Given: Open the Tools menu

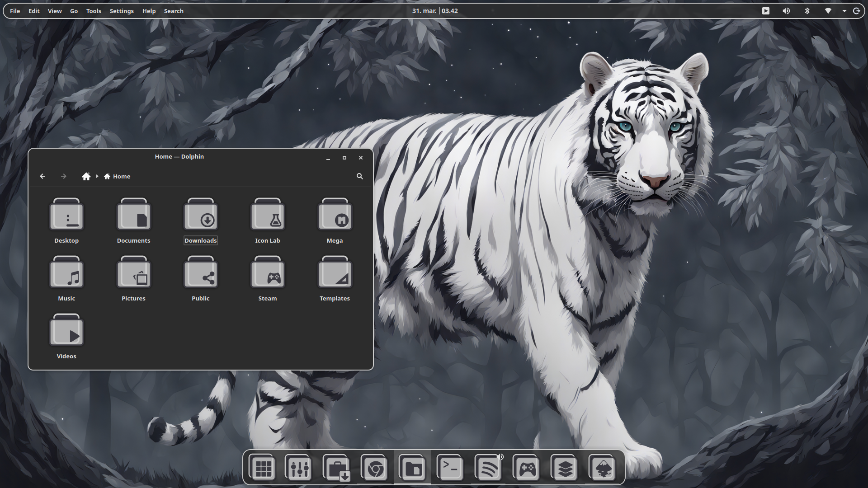Looking at the screenshot, I should (x=94, y=11).
